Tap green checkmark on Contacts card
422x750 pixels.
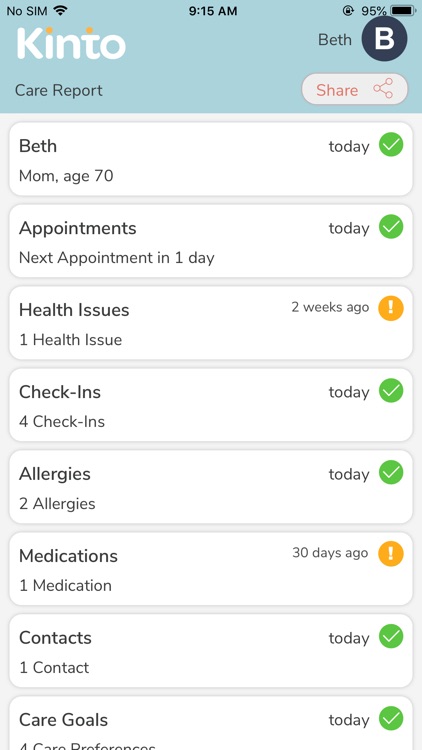391,637
